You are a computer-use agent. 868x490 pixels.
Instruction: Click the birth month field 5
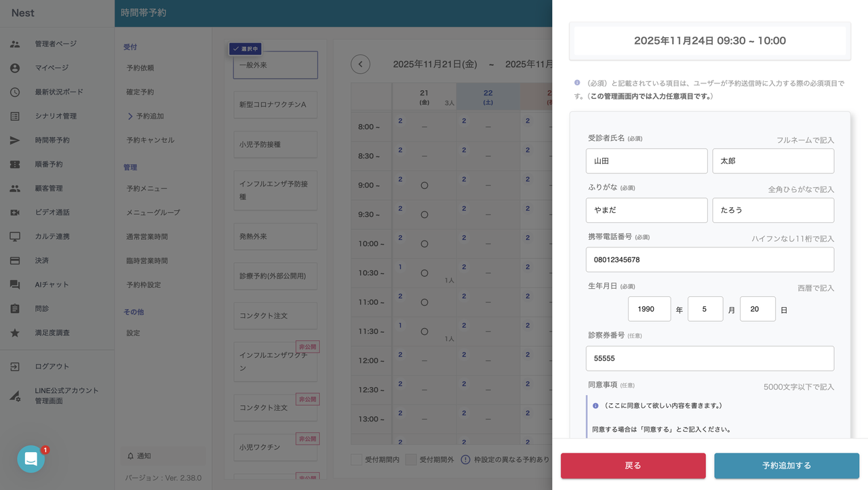click(x=705, y=309)
